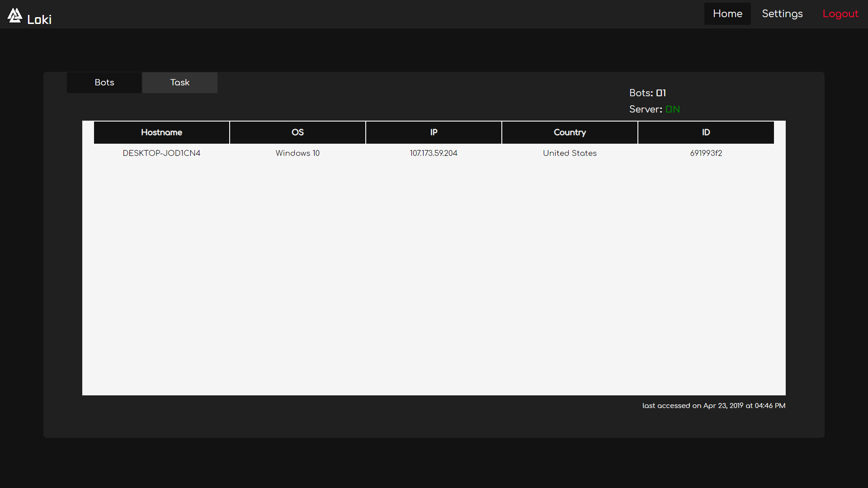The width and height of the screenshot is (868, 488).
Task: Select the DESKTOP-JOD1CN4 hostname cell
Action: pyautogui.click(x=161, y=153)
